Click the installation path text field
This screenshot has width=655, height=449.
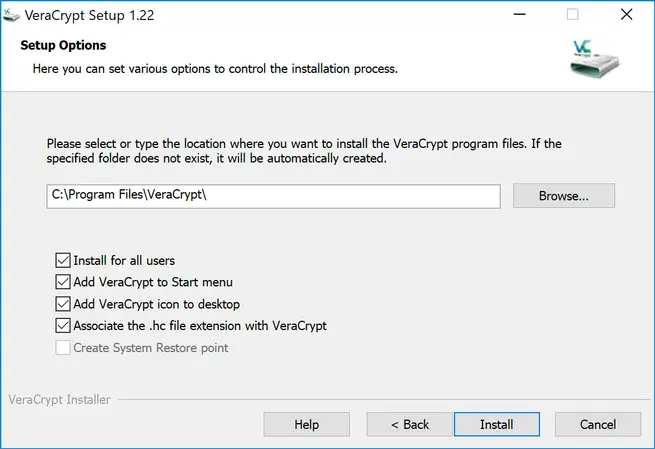click(272, 196)
